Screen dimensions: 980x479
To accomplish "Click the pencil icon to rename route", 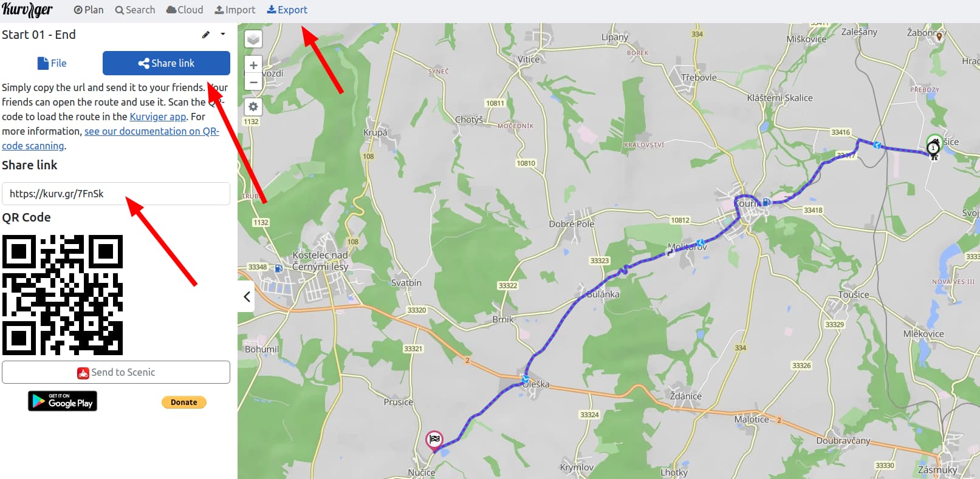I will 206,35.
